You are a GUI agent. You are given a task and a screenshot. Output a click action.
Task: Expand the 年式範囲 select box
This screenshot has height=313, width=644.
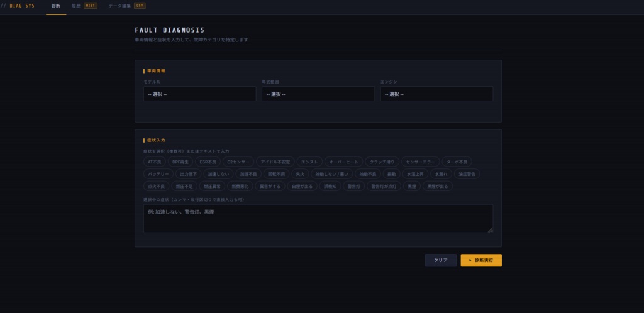coord(318,94)
